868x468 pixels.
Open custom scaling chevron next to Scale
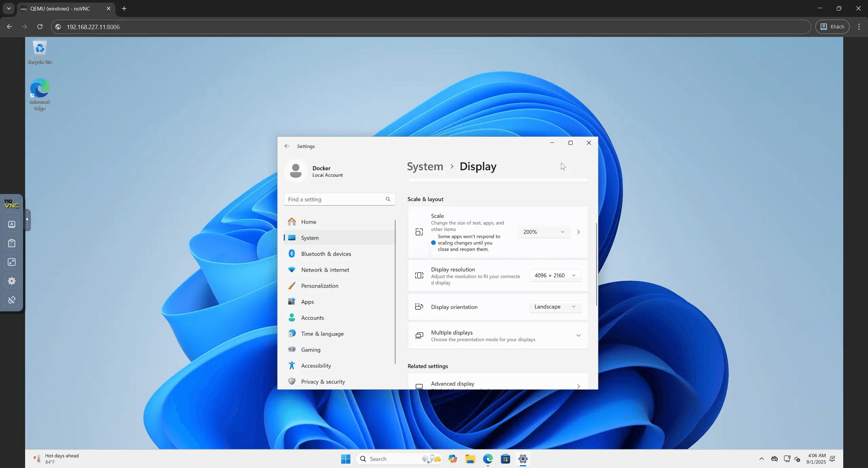point(579,232)
